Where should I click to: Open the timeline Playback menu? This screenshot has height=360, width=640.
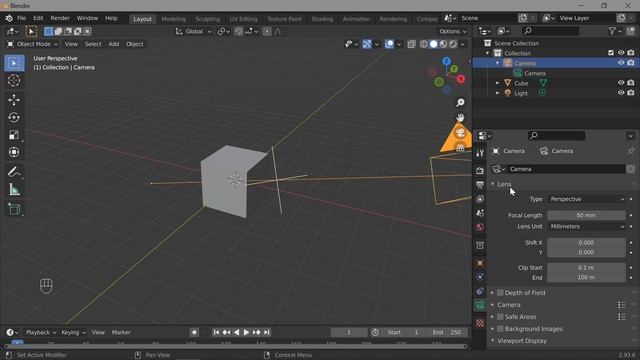pyautogui.click(x=40, y=333)
